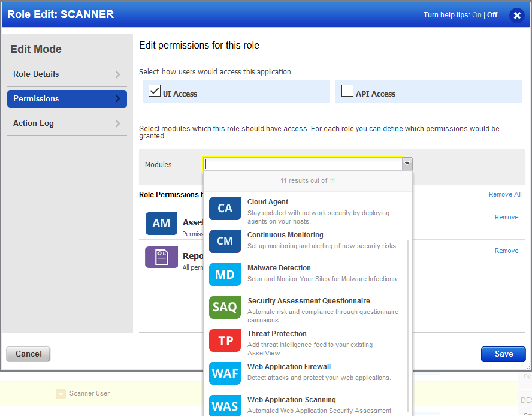
Task: Expand the Action Log section
Action: tap(66, 123)
